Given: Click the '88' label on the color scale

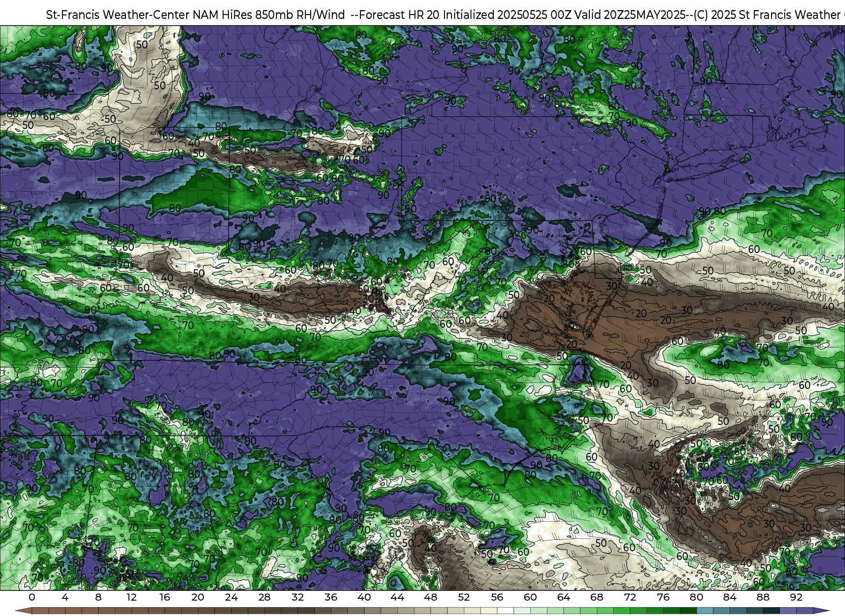Looking at the screenshot, I should tap(763, 597).
